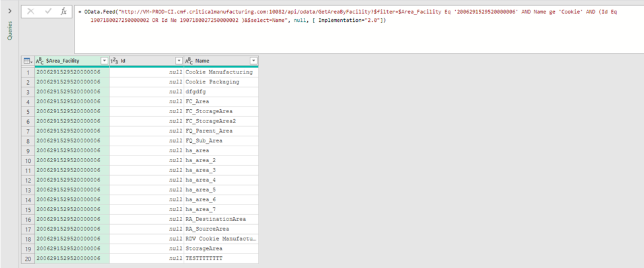Click the Cookie Packaging cell
The height and width of the screenshot is (268, 644).
[x=212, y=82]
